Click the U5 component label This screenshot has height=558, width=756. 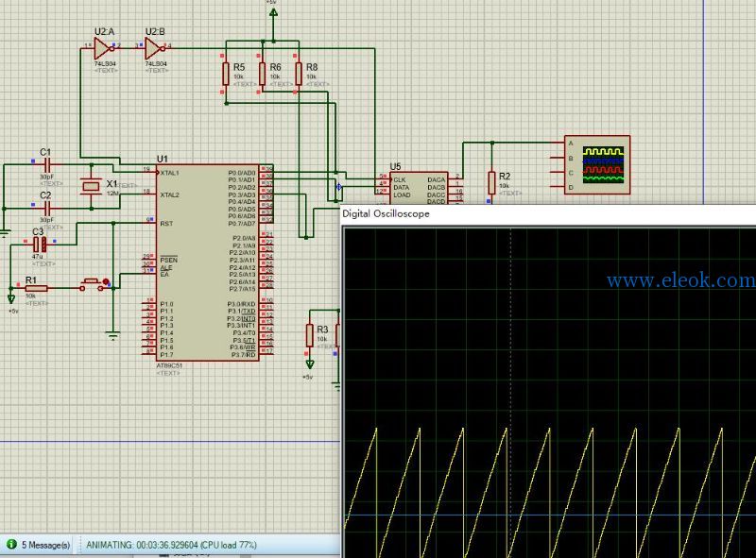[395, 166]
